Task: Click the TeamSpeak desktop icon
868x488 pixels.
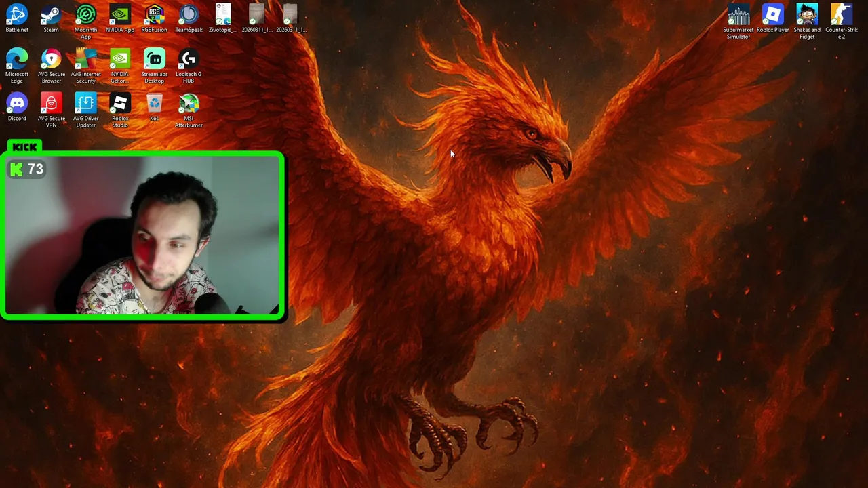Action: [189, 18]
